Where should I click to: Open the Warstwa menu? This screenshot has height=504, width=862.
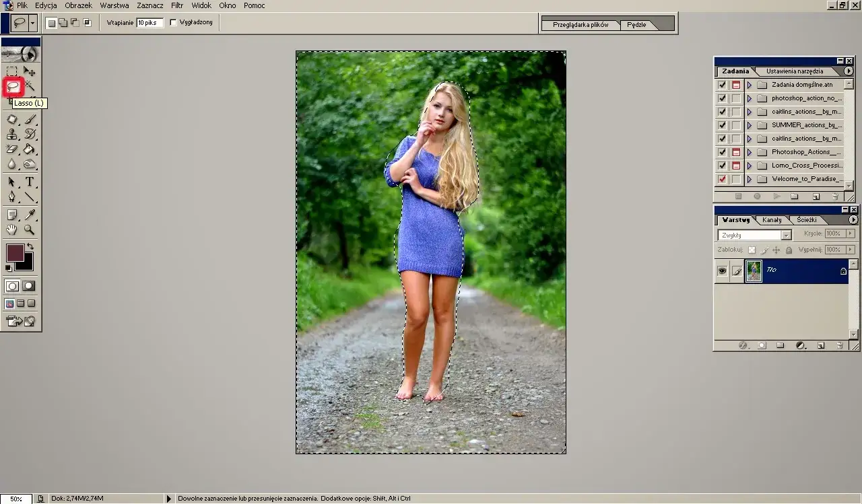click(x=114, y=5)
